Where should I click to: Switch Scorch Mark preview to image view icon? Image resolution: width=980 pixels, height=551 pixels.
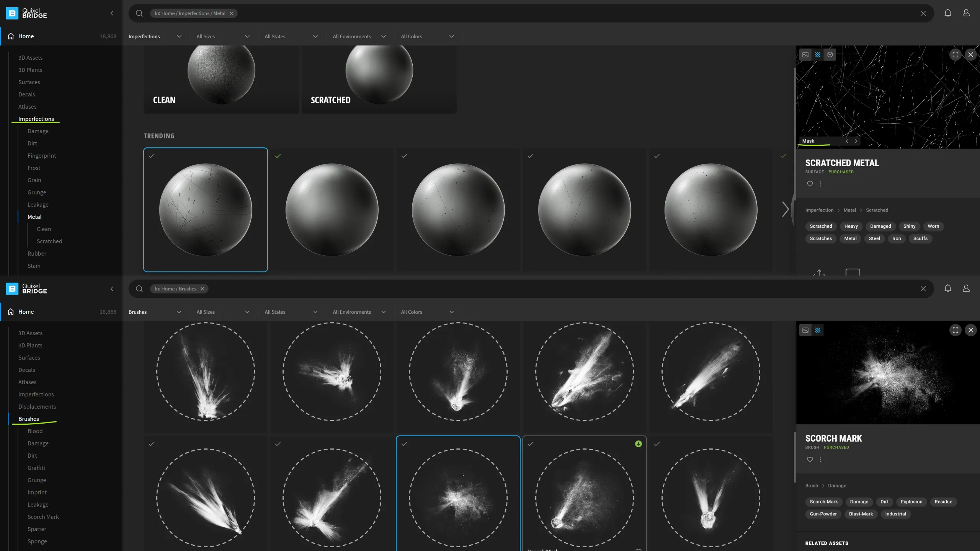click(x=805, y=330)
